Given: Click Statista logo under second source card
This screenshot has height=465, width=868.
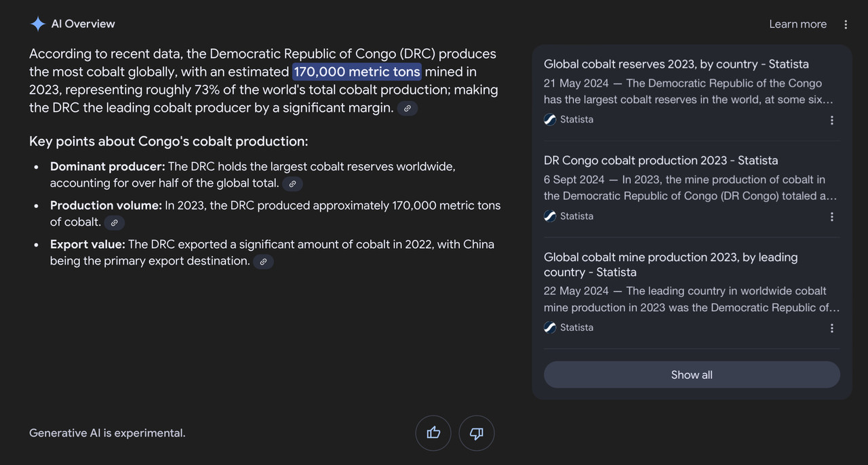Looking at the screenshot, I should (550, 216).
